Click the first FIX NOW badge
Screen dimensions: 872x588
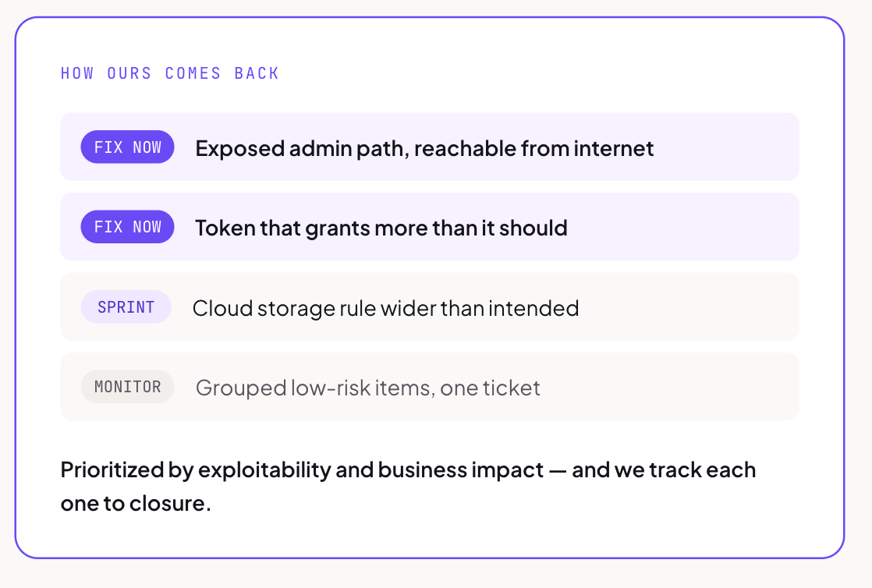(x=127, y=147)
